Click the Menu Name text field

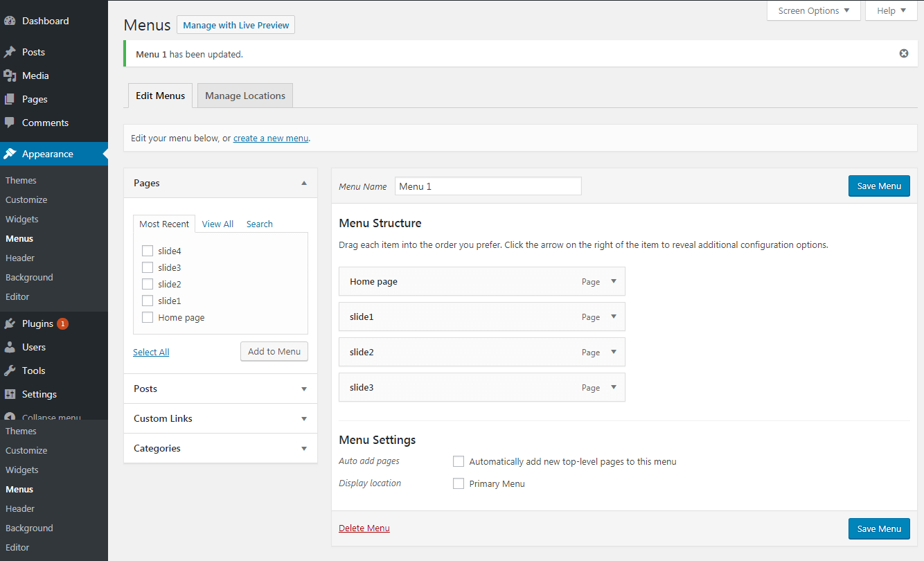click(x=488, y=186)
